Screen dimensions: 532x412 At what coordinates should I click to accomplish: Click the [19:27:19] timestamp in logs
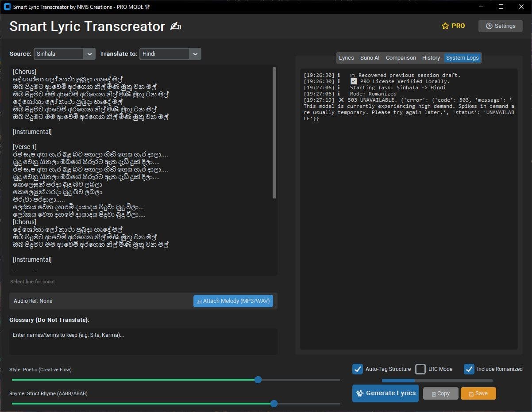pos(319,100)
